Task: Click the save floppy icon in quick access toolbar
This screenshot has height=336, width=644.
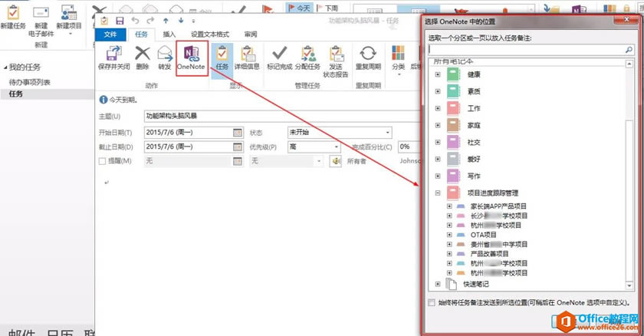Action: tap(120, 21)
